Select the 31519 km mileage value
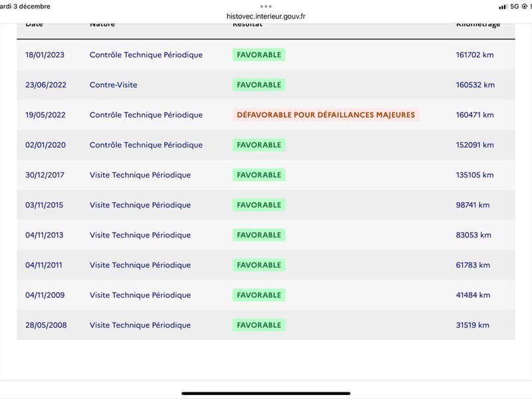 (472, 325)
